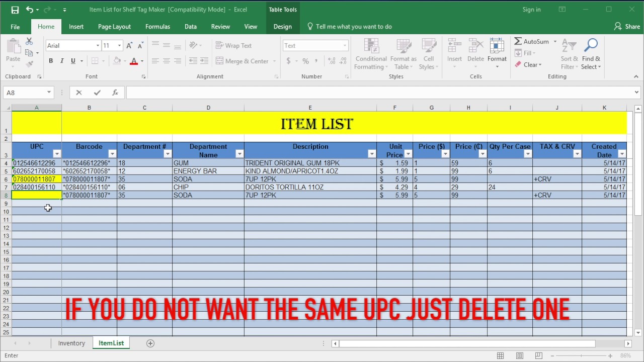Open the Barcode column filter dropdown

112,154
